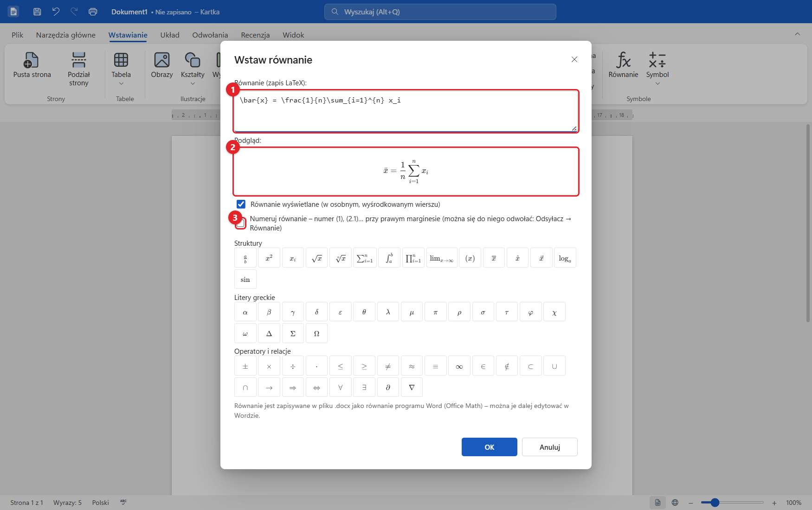Confirm the equation with the OK button
The width and height of the screenshot is (812, 510).
pos(490,447)
